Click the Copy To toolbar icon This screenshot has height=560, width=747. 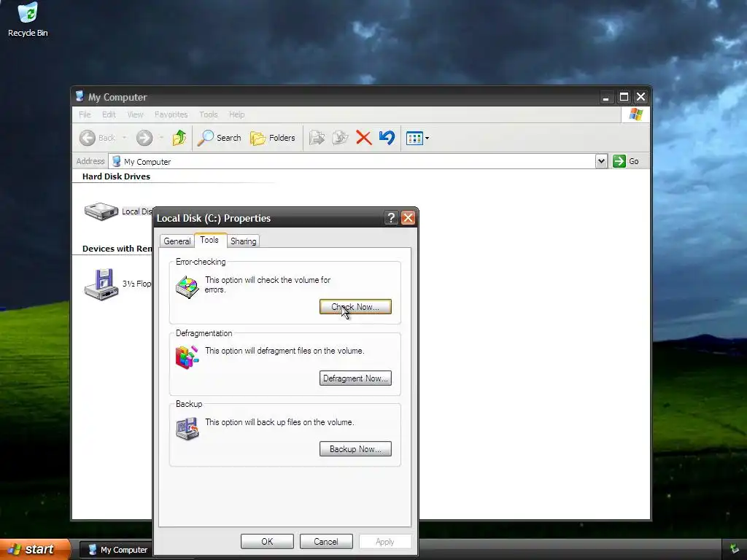pyautogui.click(x=340, y=138)
